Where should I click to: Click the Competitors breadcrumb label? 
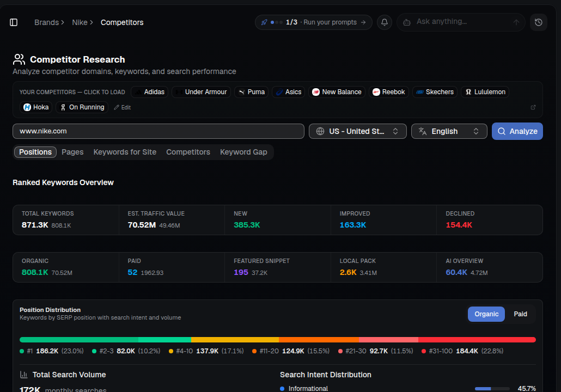click(122, 22)
